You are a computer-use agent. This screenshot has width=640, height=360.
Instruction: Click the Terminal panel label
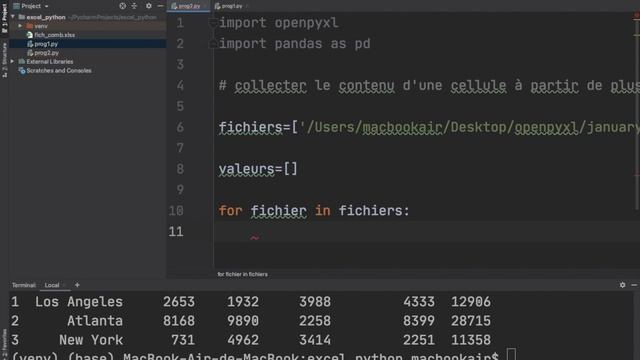[24, 285]
